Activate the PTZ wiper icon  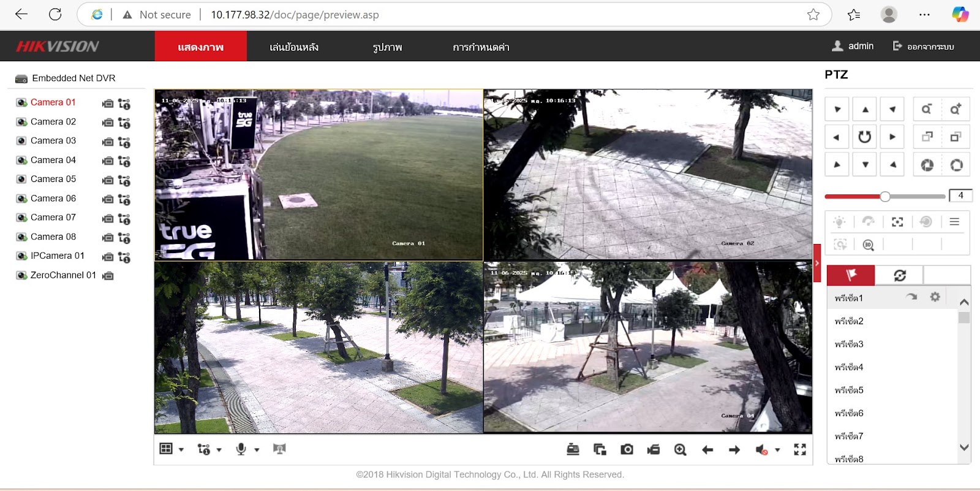[868, 222]
